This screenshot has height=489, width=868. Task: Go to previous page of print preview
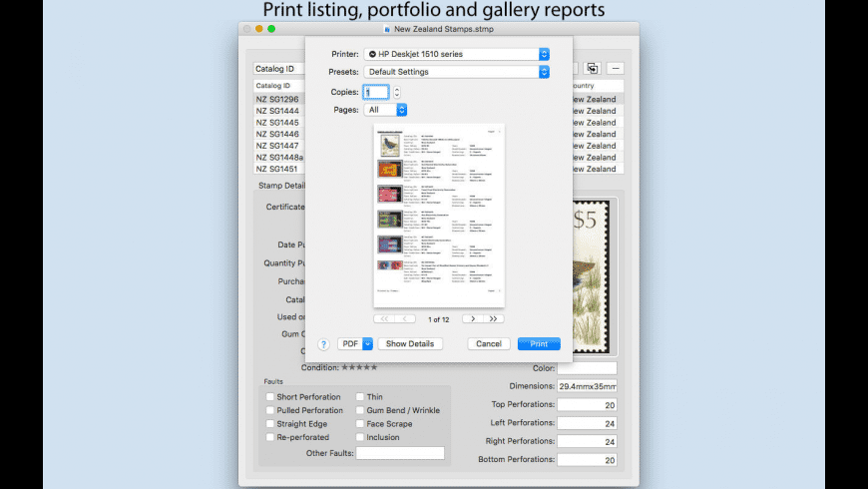(x=405, y=319)
